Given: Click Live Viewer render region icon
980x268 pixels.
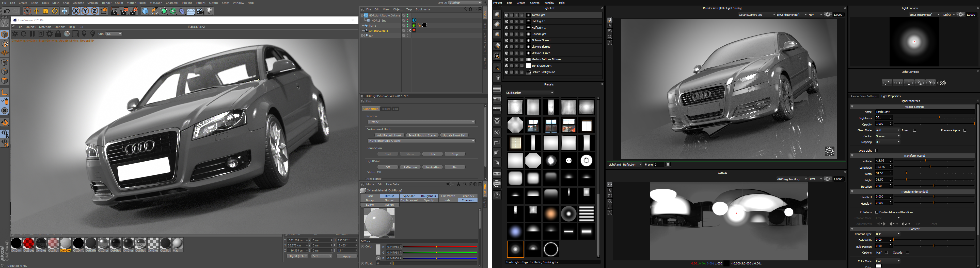Looking at the screenshot, I should [x=76, y=34].
